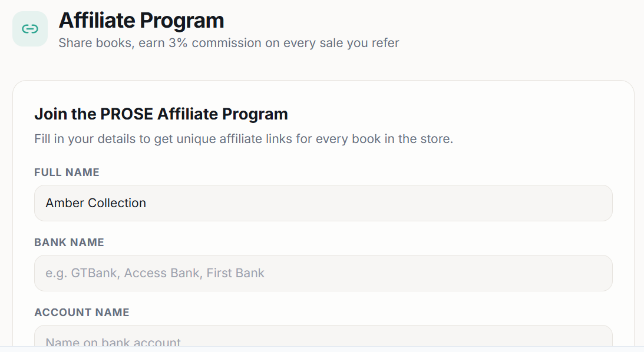Viewport: 644px width, 352px height.
Task: Click the word "PROSE" in the heading
Action: click(x=127, y=114)
